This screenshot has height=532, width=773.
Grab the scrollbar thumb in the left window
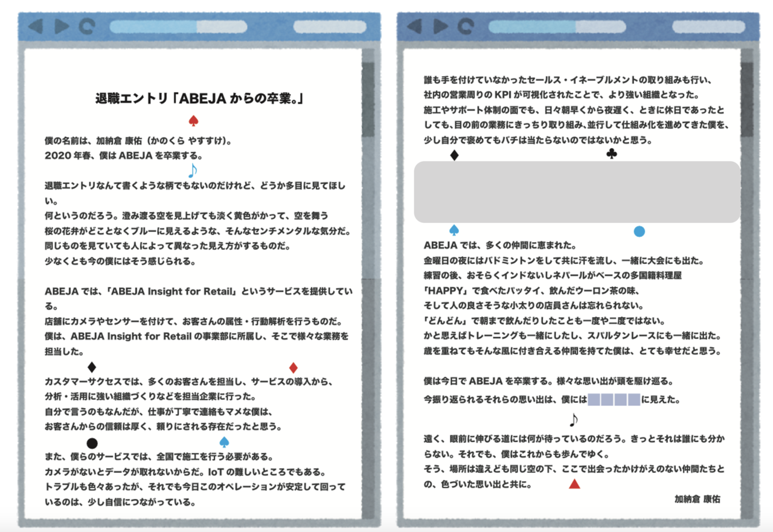point(368,100)
